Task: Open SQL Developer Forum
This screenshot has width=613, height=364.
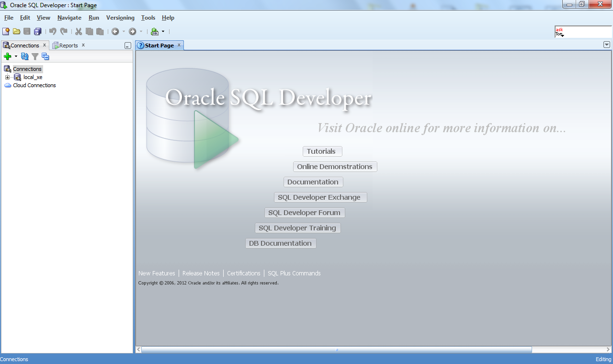Action: 305,213
